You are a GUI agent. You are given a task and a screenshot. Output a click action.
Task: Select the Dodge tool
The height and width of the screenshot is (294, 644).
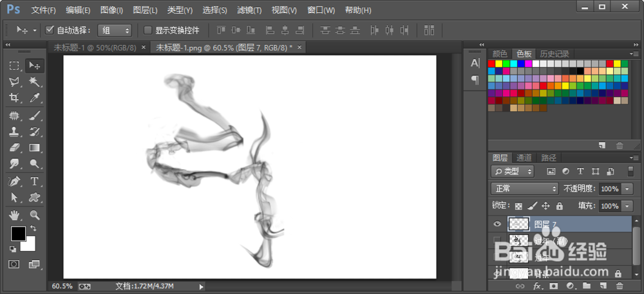pos(35,163)
